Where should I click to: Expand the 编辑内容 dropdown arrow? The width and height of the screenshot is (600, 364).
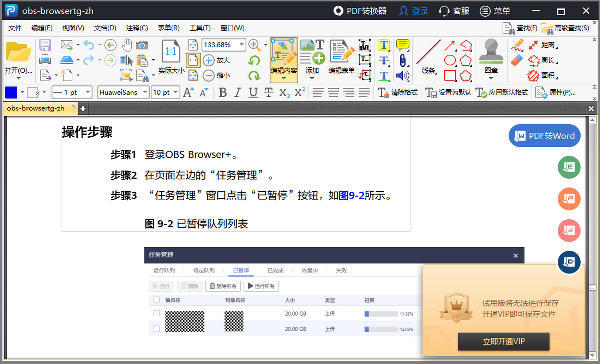coord(284,78)
